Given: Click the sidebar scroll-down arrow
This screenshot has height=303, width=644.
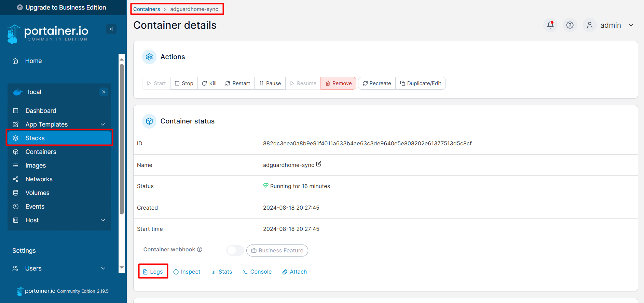Looking at the screenshot, I should click(122, 268).
